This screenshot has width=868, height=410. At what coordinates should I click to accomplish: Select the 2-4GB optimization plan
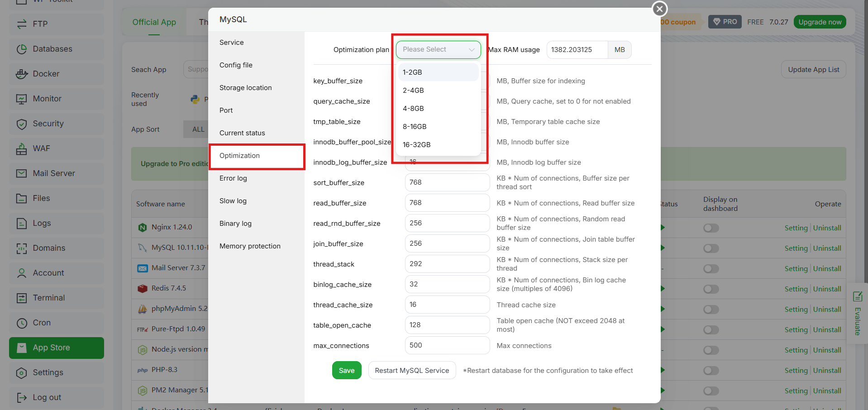(438, 90)
